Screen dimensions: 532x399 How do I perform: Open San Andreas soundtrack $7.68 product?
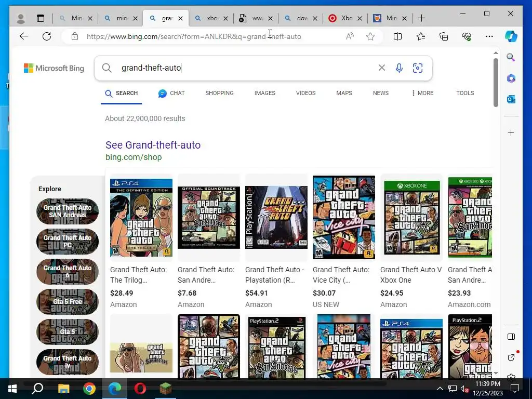coord(209,217)
